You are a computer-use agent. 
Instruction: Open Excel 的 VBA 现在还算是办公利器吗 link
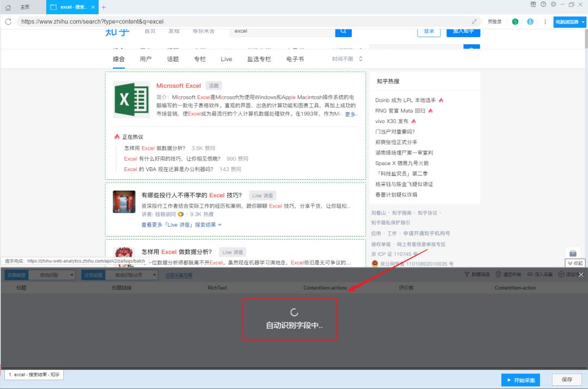pyautogui.click(x=169, y=169)
